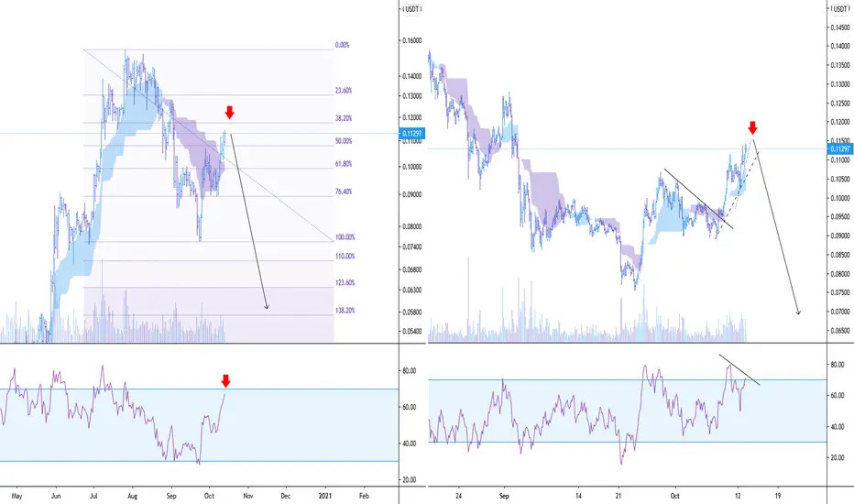The image size is (854, 504).
Task: Click the 100.00% Fibonacci level label
Action: 345,237
